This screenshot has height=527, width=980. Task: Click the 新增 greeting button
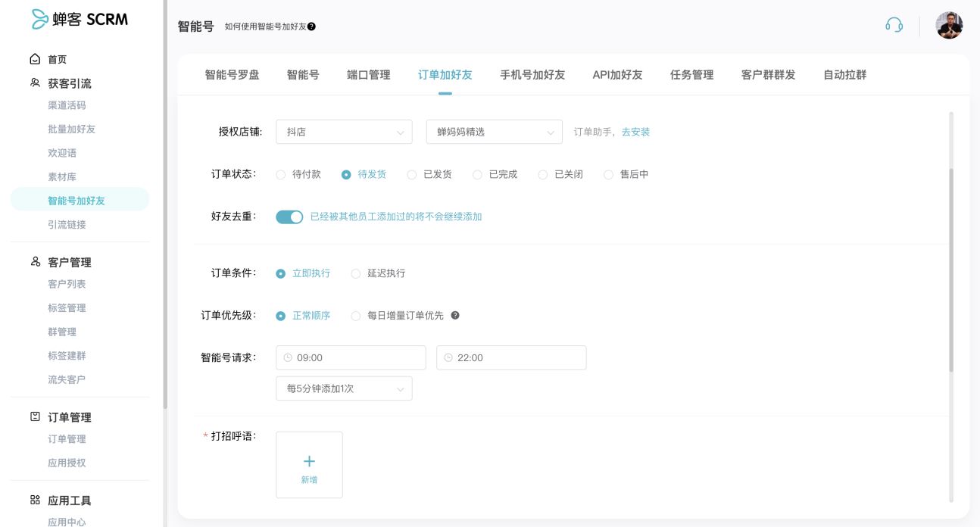309,465
